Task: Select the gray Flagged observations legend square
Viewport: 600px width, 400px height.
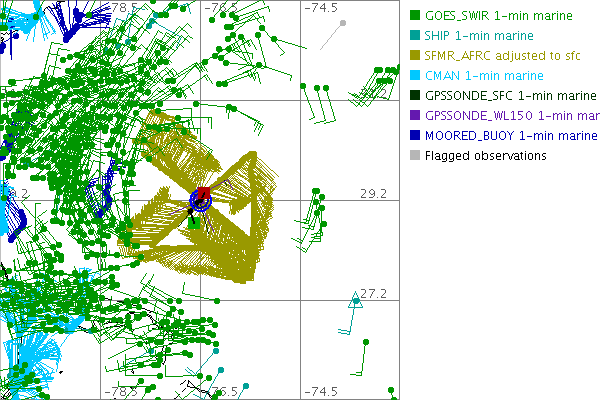Action: click(415, 155)
